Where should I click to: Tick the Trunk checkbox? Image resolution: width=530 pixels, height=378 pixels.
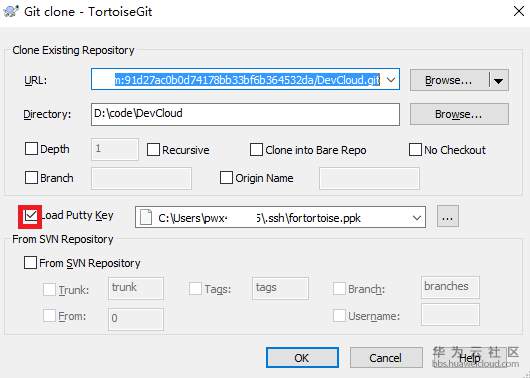click(49, 289)
